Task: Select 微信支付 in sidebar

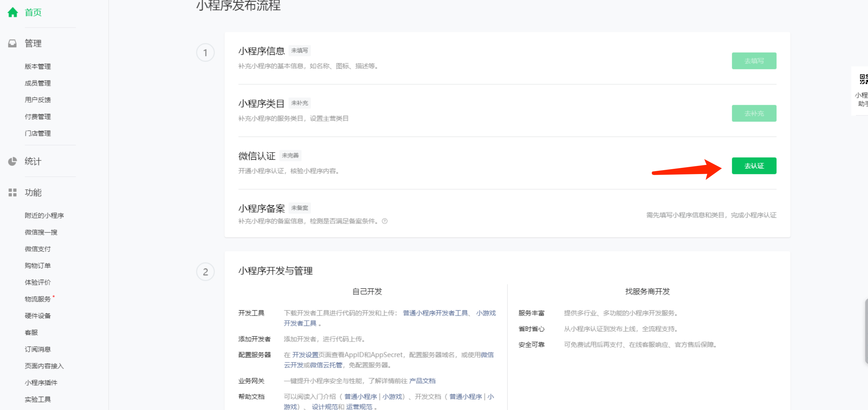Action: [x=38, y=249]
